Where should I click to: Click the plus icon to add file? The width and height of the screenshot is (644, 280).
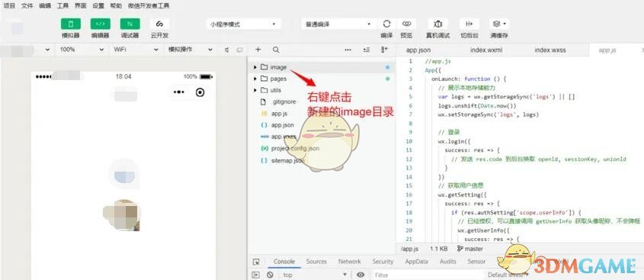click(x=258, y=50)
